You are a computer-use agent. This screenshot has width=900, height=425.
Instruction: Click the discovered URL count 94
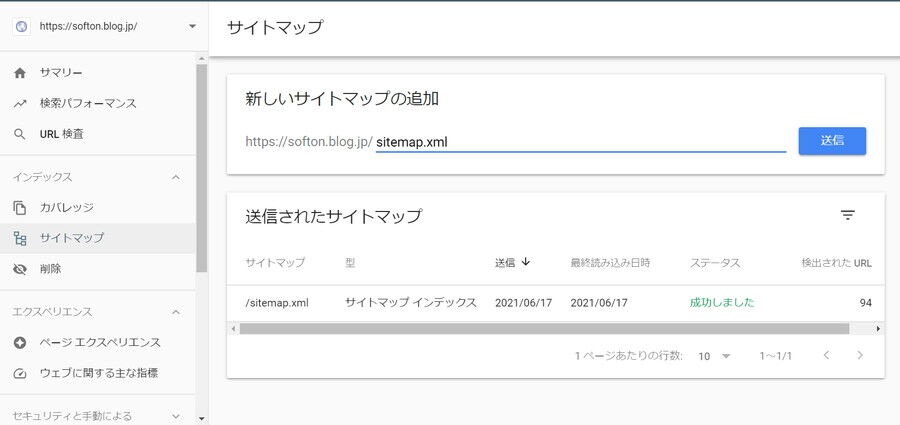coord(866,303)
